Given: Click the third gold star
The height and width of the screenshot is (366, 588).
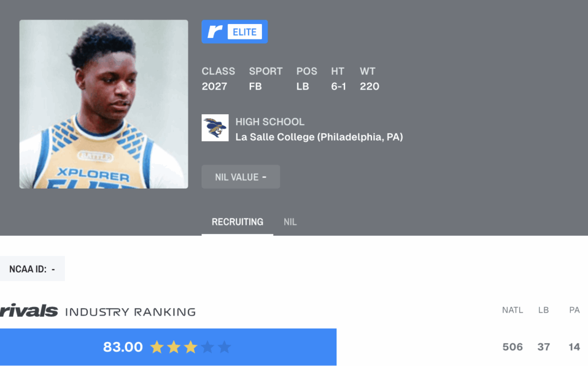Looking at the screenshot, I should coord(191,347).
